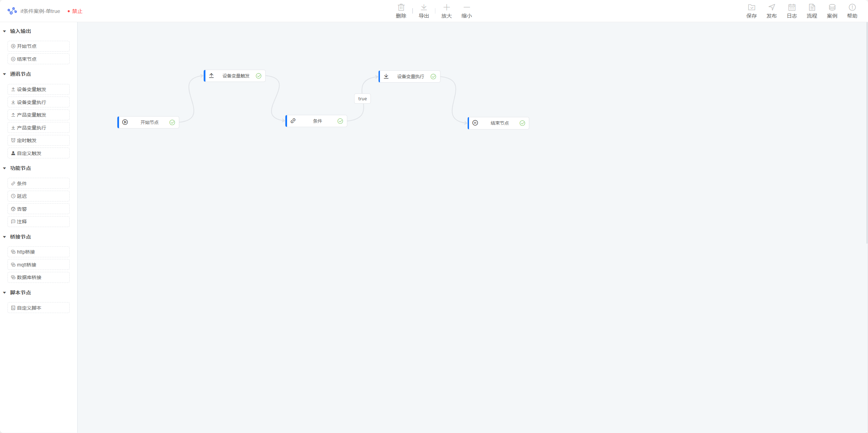The height and width of the screenshot is (433, 868).
Task: Click green check on start node
Action: [172, 122]
